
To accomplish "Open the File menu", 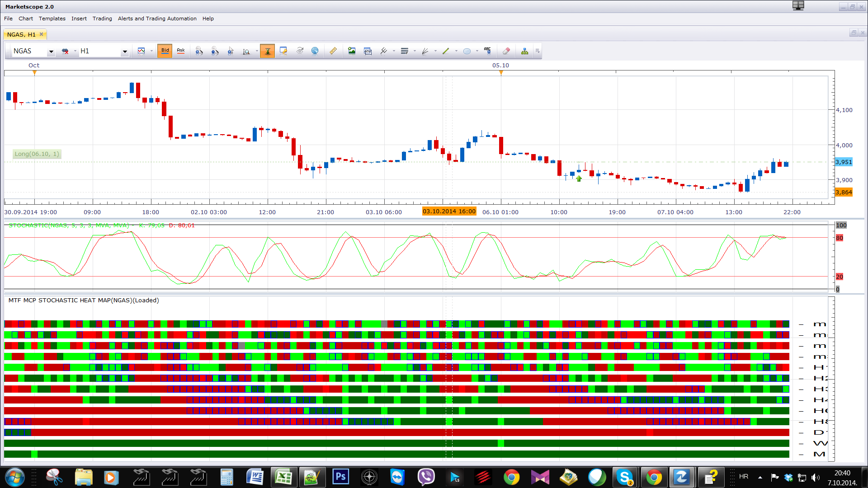I will 8,19.
